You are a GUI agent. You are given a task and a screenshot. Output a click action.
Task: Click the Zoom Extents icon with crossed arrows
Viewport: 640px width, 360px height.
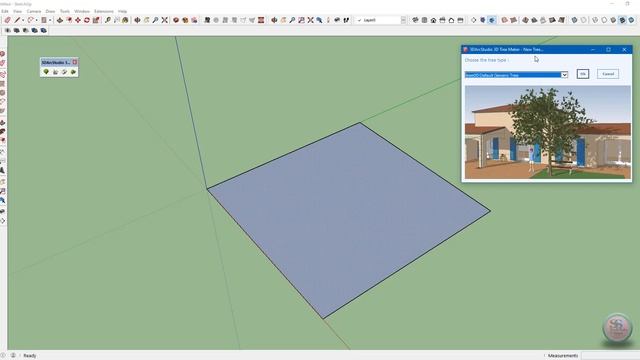164,20
